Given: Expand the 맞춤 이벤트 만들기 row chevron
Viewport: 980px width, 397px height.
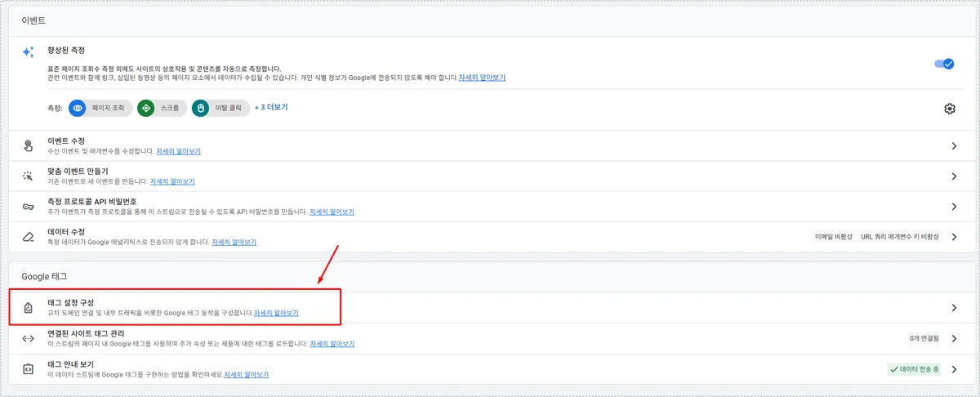Looking at the screenshot, I should click(953, 176).
